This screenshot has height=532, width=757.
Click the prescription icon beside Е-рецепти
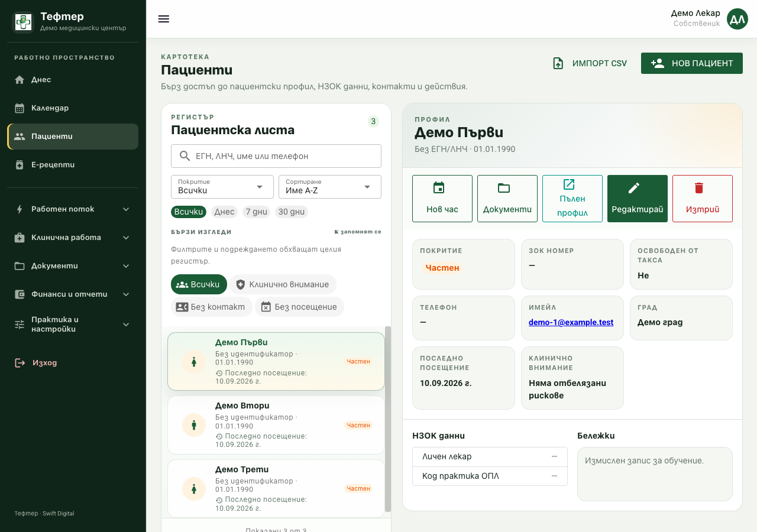pyautogui.click(x=20, y=165)
